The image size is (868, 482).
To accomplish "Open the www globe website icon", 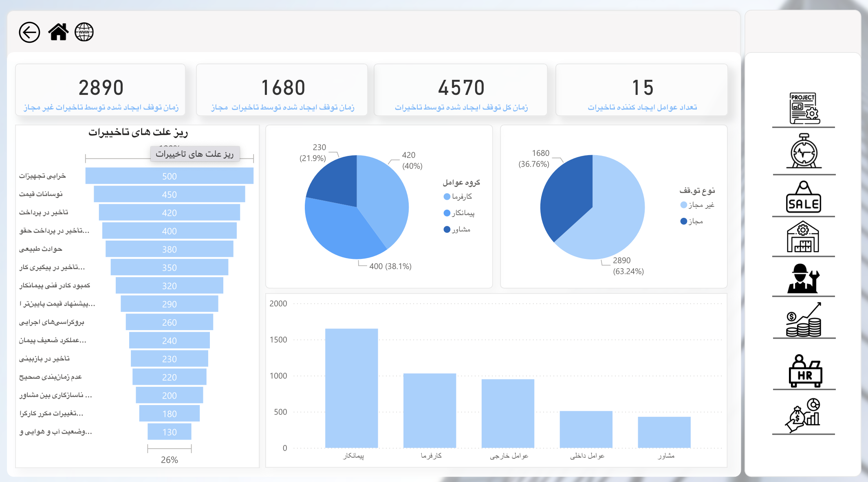I will (84, 32).
